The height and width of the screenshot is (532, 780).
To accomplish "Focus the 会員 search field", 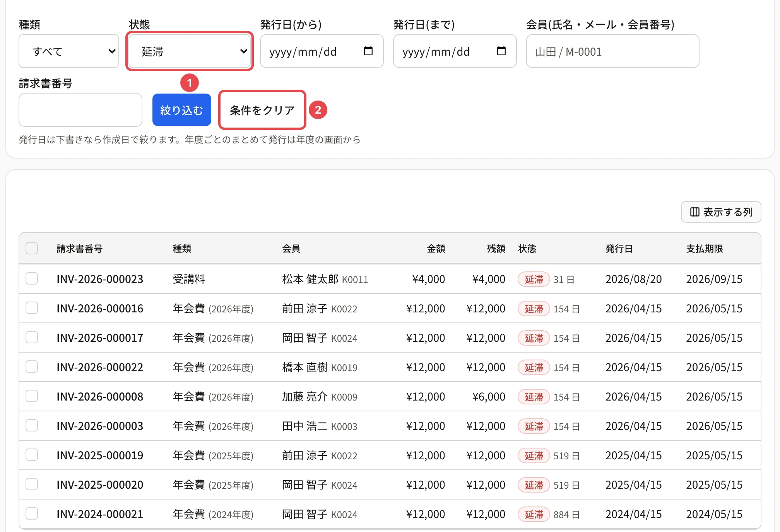I will tap(612, 51).
